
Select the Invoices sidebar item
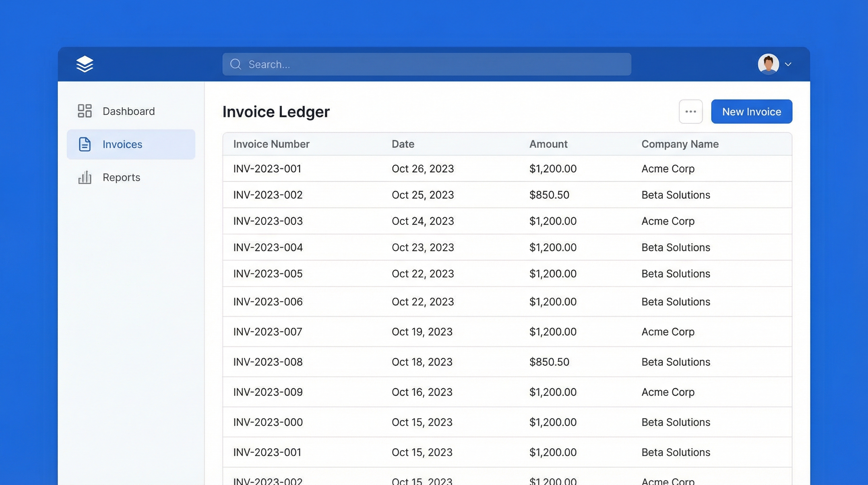click(x=122, y=144)
